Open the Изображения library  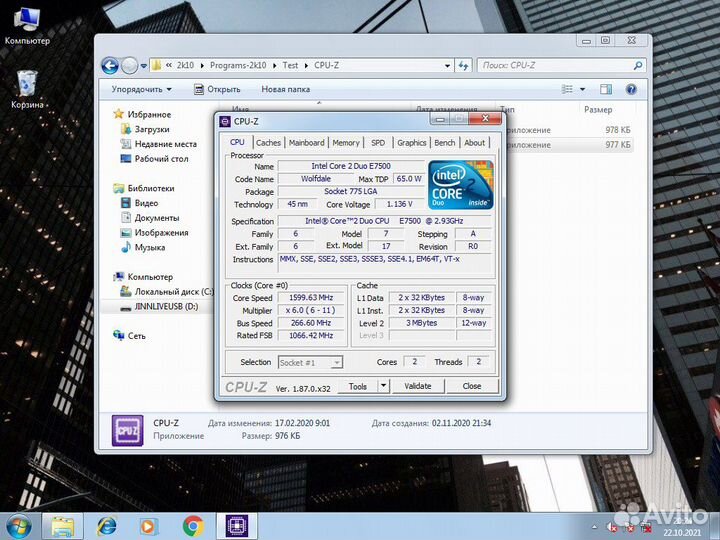click(155, 232)
